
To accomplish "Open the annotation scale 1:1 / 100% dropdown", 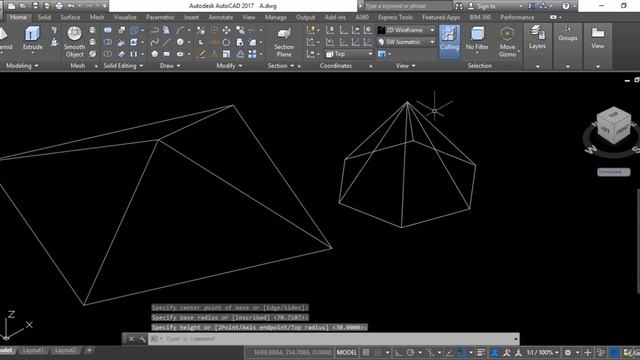I will coord(542,352).
